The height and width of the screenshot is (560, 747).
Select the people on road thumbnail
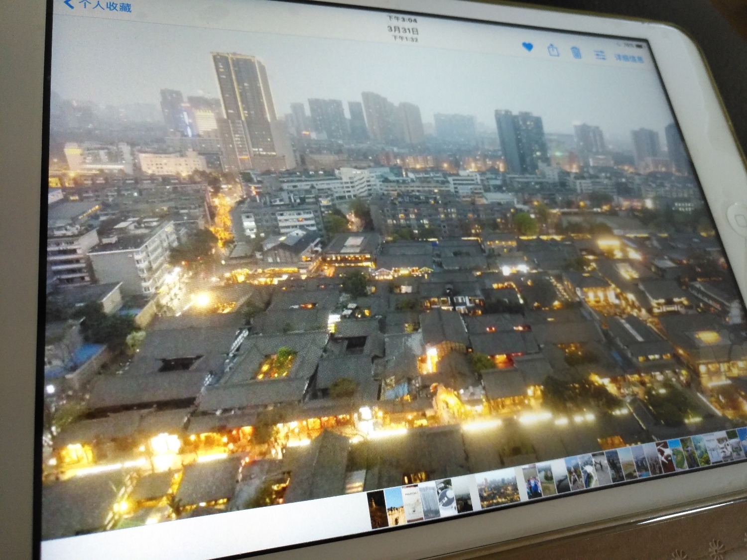tap(602, 468)
